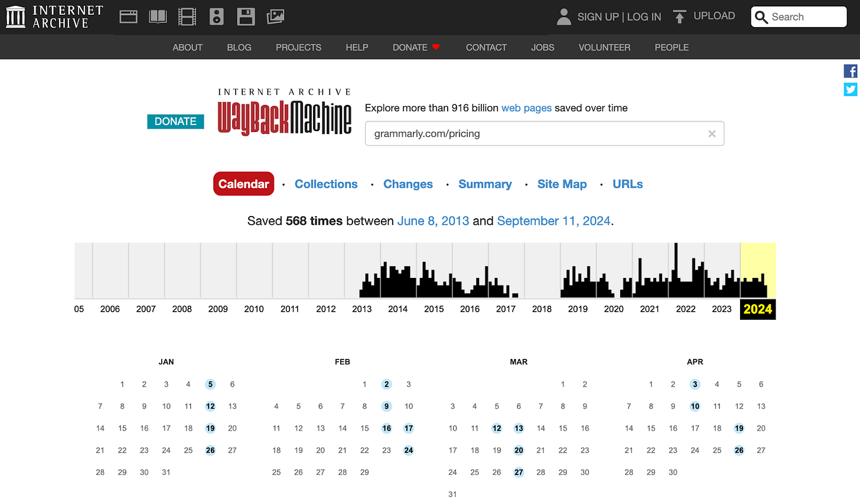Viewport: 860px width, 504px height.
Task: Open the CONTACT menu item
Action: pos(486,47)
